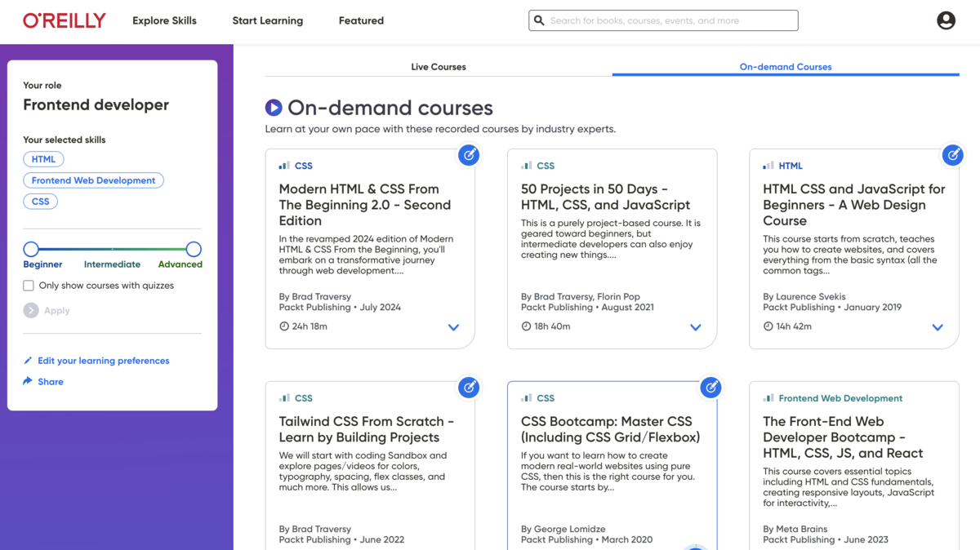Image resolution: width=980 pixels, height=550 pixels.
Task: Click level bars icon on Modern HTML & CSS card
Action: click(x=284, y=166)
